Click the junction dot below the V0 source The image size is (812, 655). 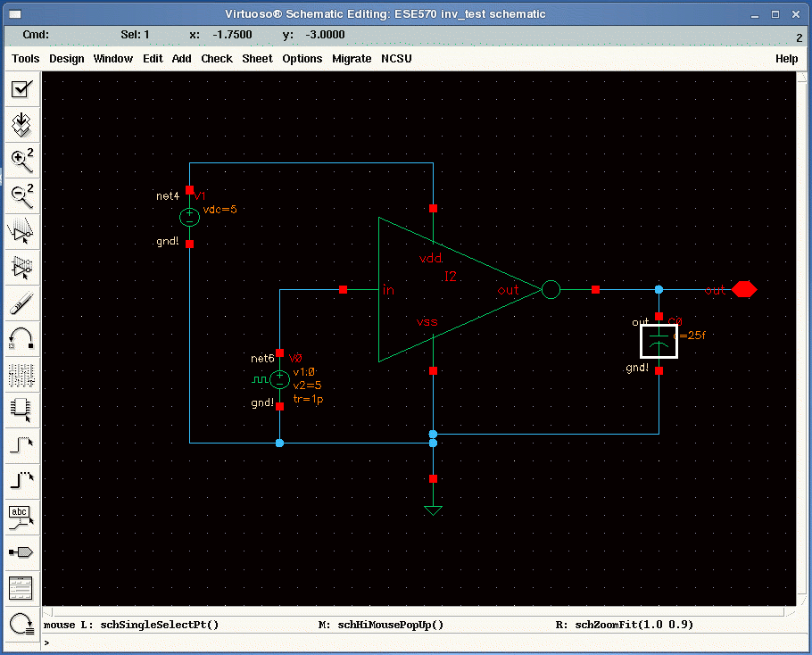click(279, 444)
